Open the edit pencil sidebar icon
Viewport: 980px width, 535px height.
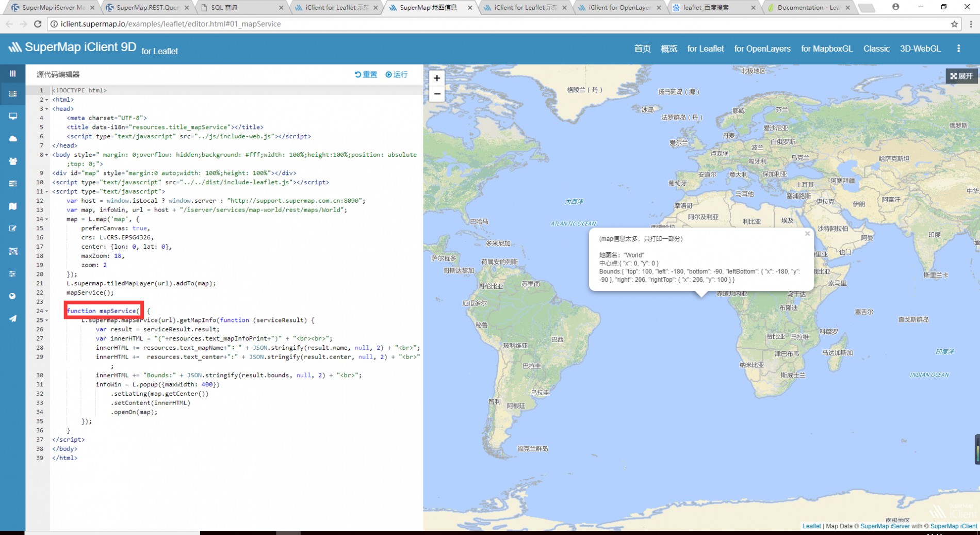[x=12, y=229]
